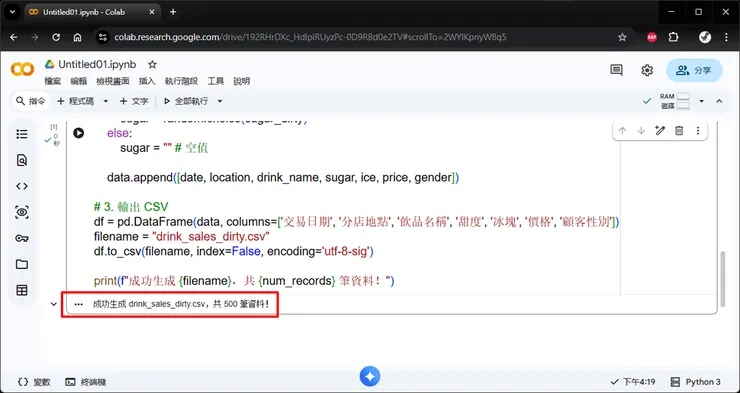View site information icon in address bar
Screen dimensions: 740x393
pos(102,37)
